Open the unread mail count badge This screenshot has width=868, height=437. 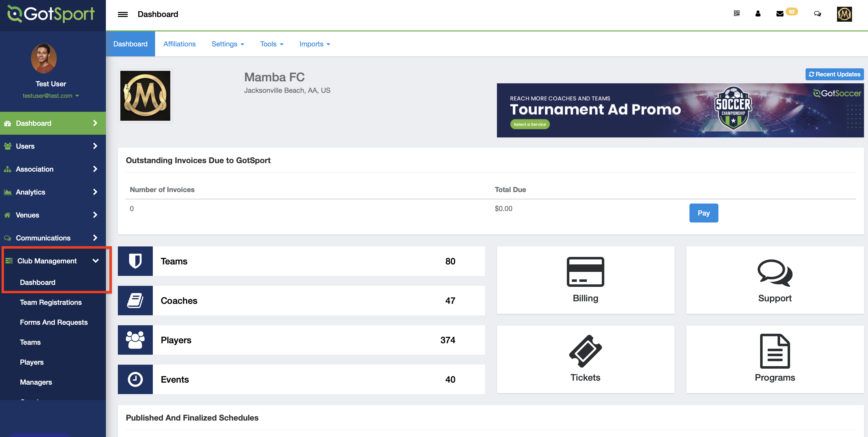click(792, 11)
